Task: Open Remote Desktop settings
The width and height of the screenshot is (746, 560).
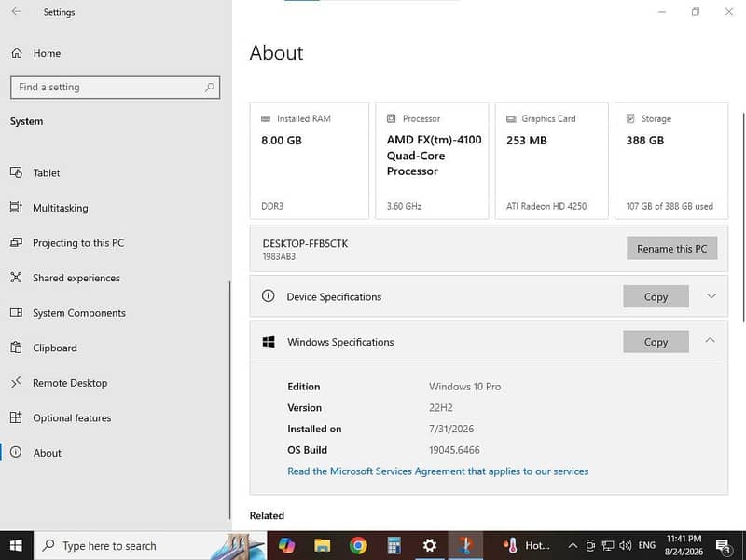Action: pyautogui.click(x=70, y=383)
